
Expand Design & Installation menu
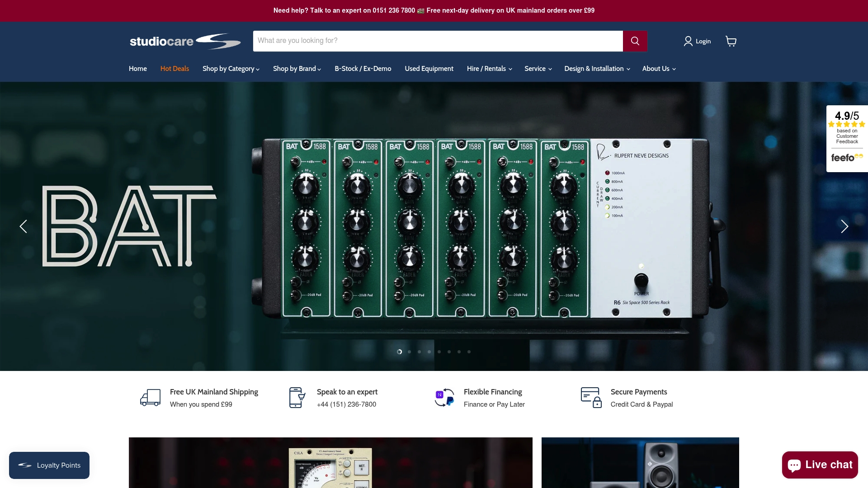(597, 69)
